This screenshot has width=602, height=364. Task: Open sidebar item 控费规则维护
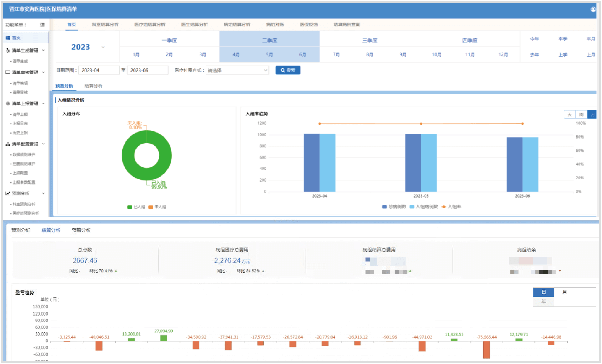tap(24, 164)
